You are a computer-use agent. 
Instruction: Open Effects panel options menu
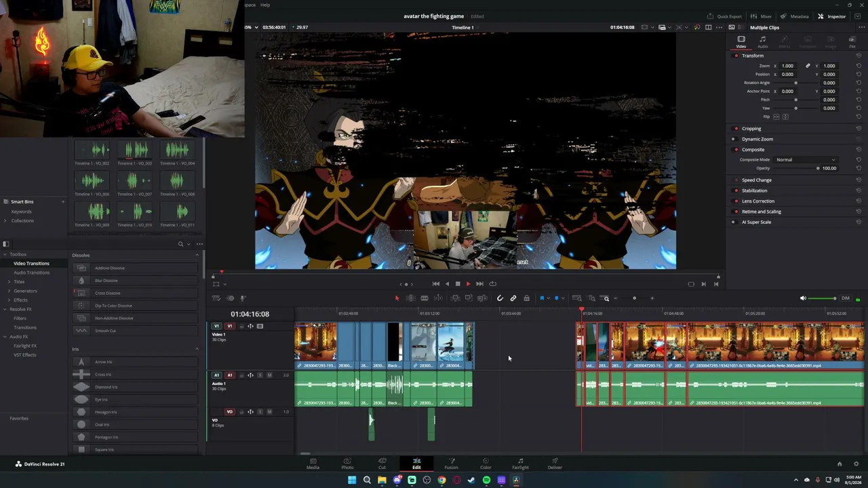(199, 244)
